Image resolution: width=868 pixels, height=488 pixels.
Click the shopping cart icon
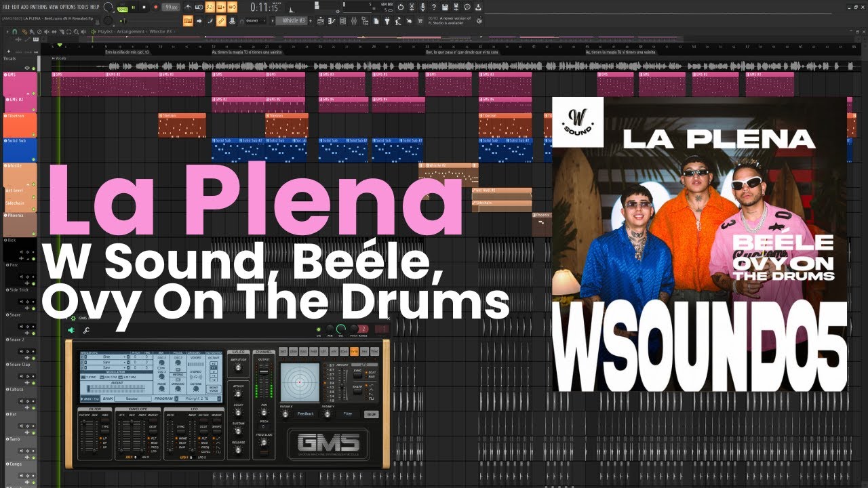[x=420, y=20]
